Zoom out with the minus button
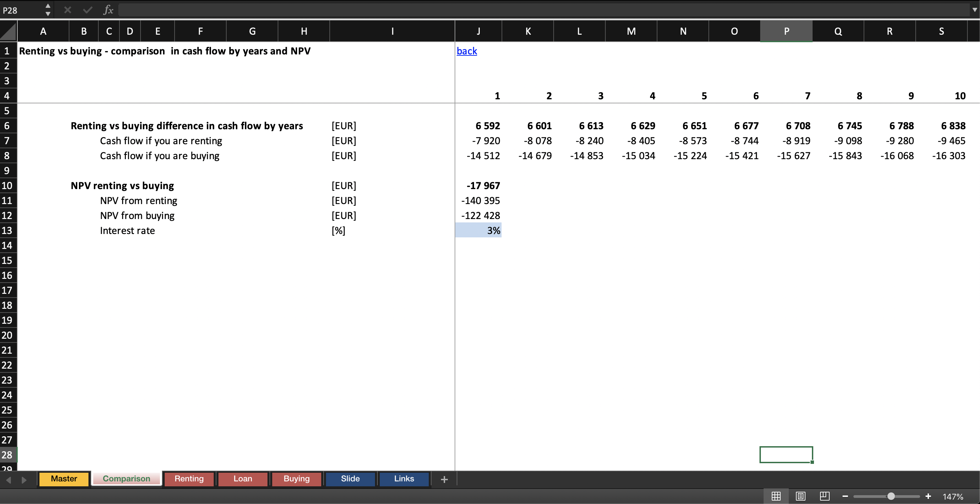 point(845,496)
